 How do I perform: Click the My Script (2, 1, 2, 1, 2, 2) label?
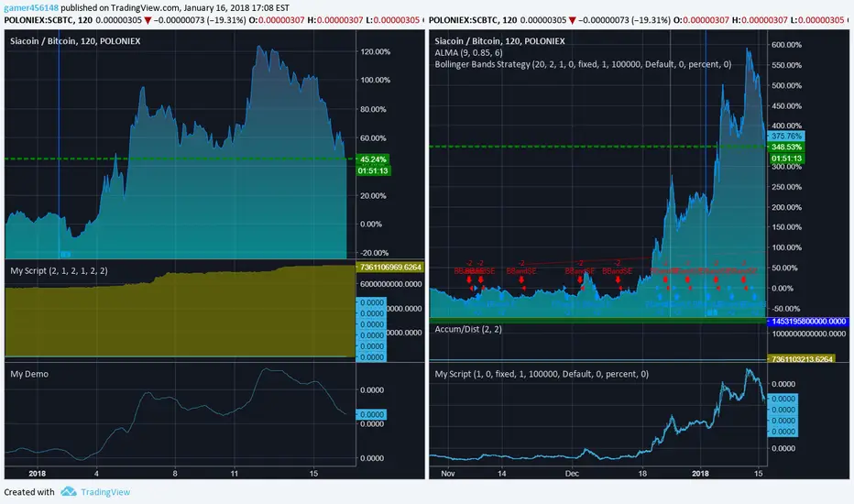(59, 271)
